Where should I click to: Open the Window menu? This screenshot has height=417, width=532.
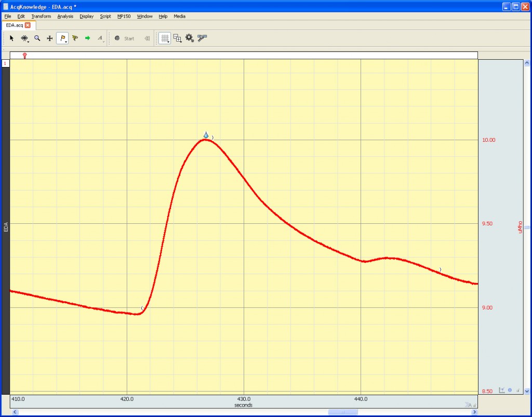pyautogui.click(x=144, y=16)
